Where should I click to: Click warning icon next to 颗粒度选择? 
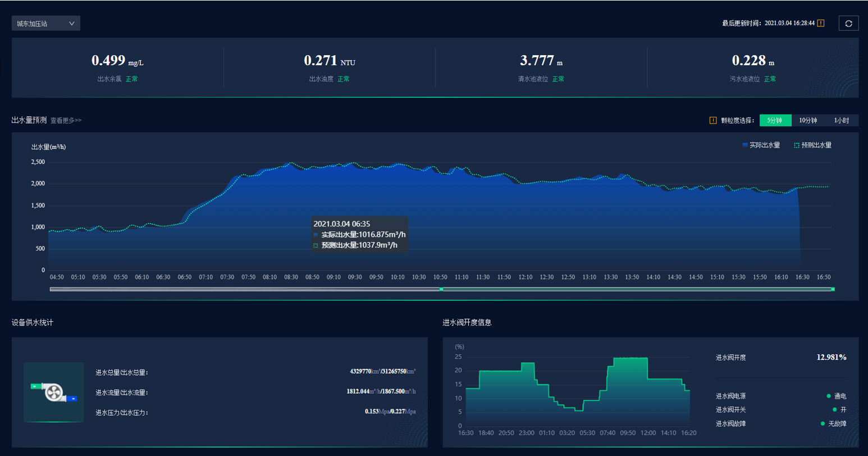(713, 120)
